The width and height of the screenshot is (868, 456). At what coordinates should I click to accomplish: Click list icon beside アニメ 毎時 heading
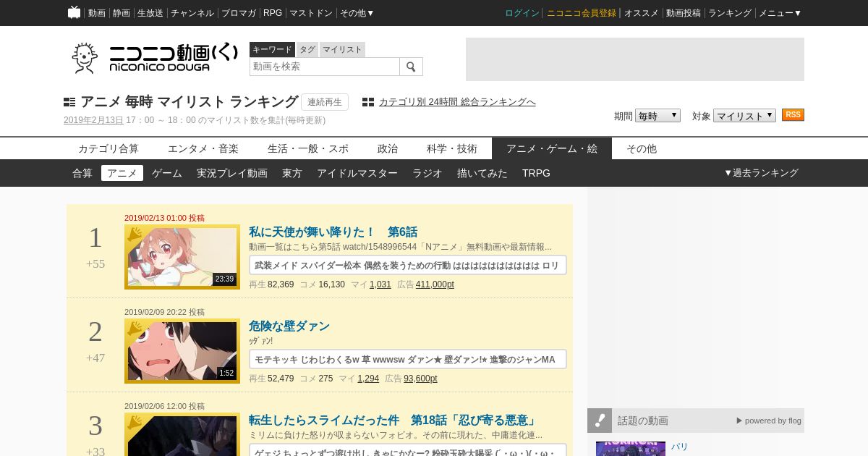pyautogui.click(x=69, y=102)
